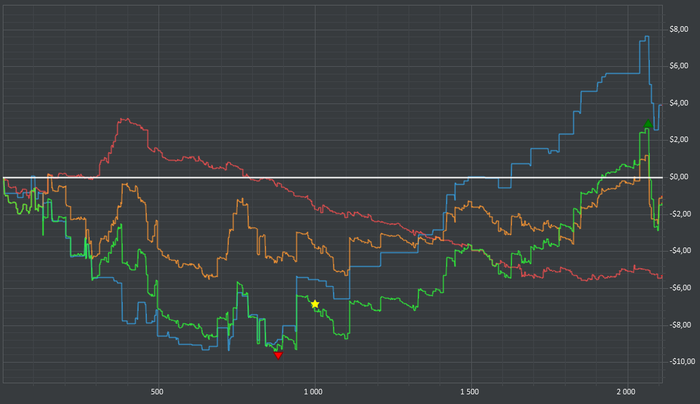Click the $8,00 y-axis label
Viewport: 700px width, 404px height.
point(679,29)
